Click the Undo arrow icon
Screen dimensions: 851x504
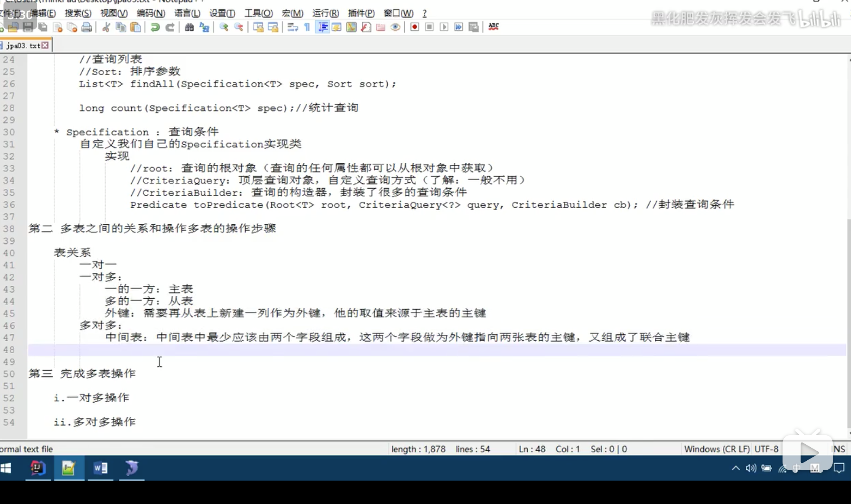coord(155,27)
